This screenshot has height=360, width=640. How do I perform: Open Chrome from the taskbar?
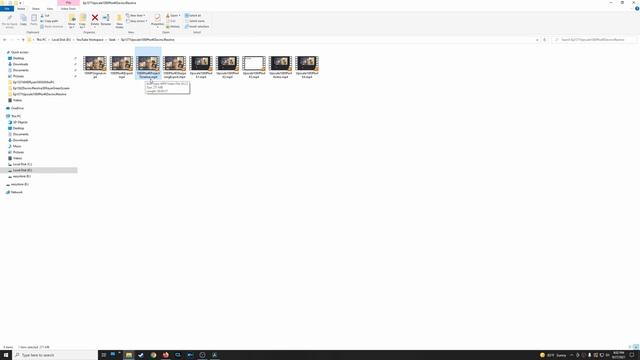tap(153, 355)
